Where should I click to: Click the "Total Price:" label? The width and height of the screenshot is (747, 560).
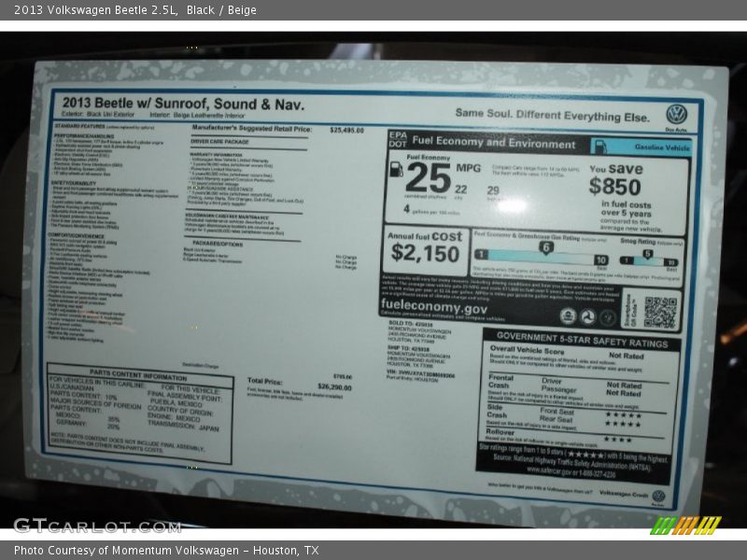pyautogui.click(x=265, y=381)
